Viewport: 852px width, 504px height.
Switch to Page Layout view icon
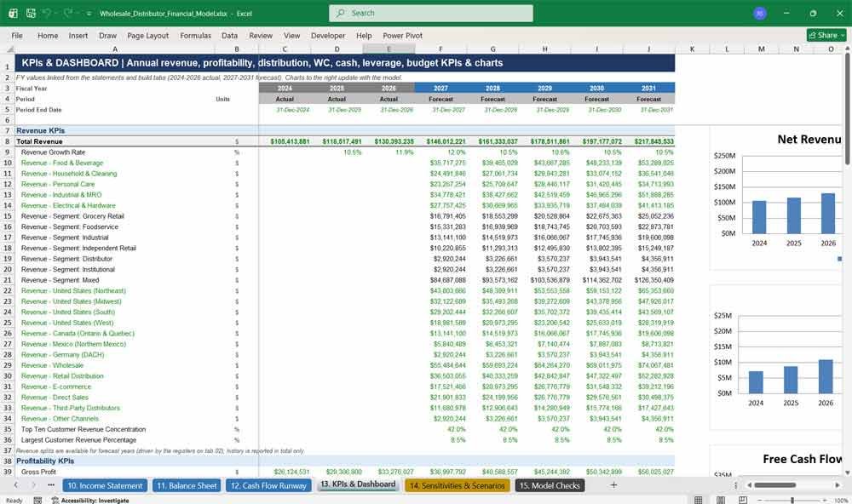click(721, 501)
